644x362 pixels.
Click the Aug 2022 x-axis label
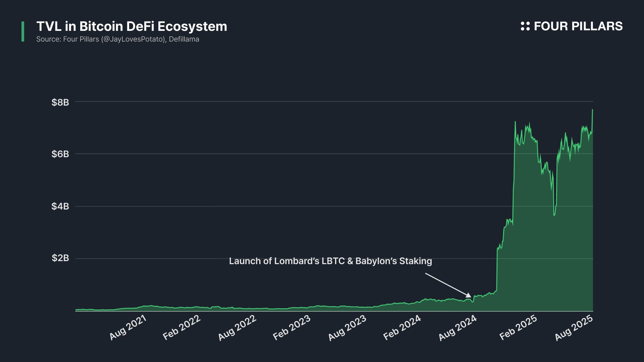[x=237, y=327]
